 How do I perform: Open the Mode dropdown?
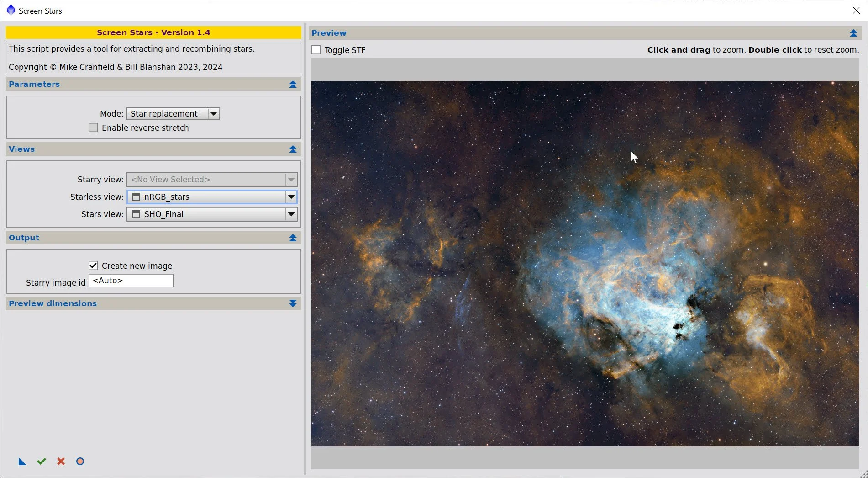click(173, 114)
